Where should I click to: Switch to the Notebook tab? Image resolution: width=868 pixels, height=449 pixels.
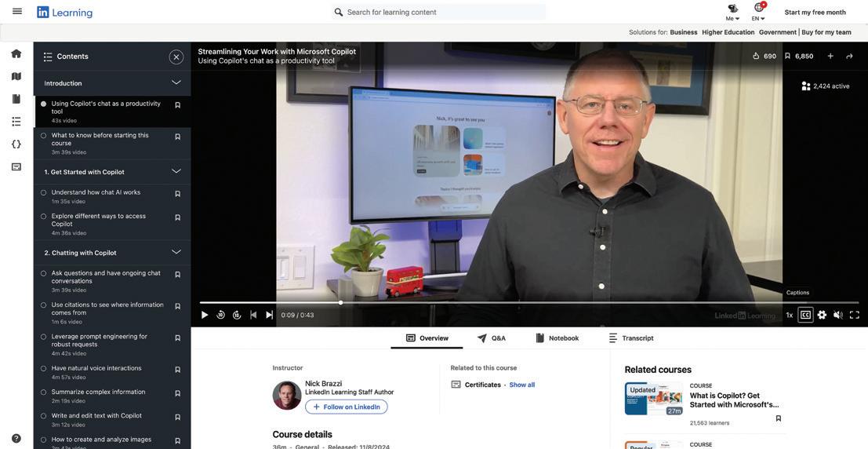(x=557, y=338)
